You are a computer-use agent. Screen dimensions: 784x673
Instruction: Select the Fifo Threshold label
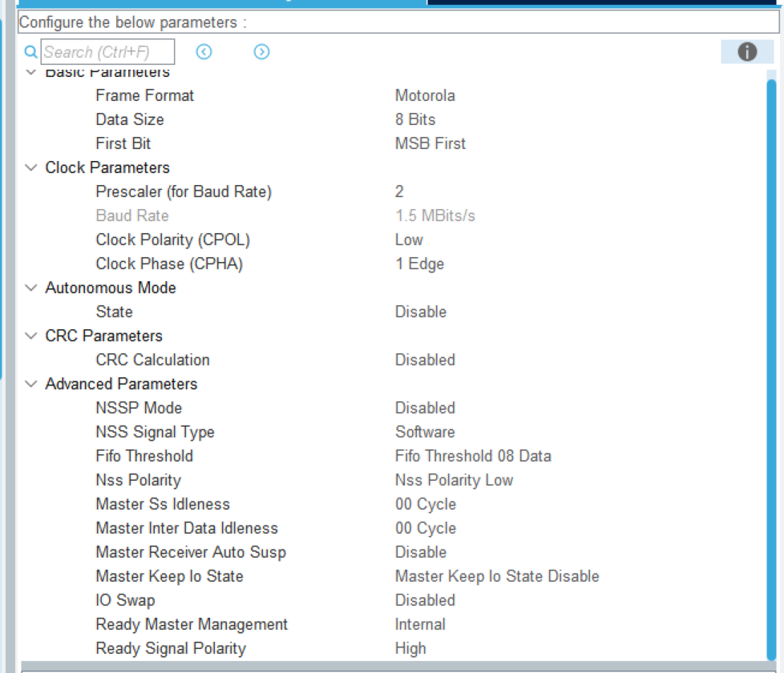click(x=144, y=456)
